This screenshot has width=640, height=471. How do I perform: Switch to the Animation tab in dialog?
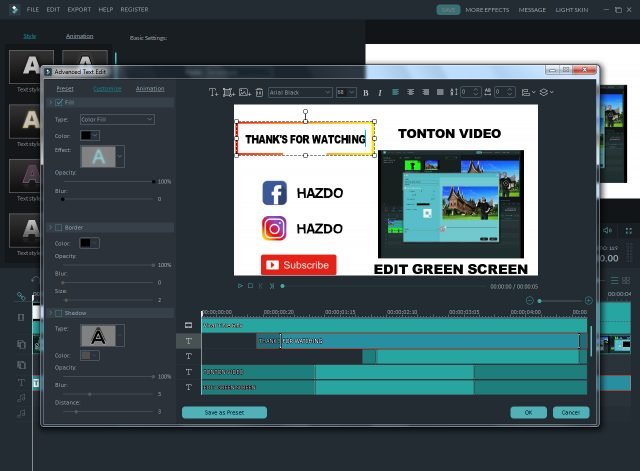(x=150, y=88)
